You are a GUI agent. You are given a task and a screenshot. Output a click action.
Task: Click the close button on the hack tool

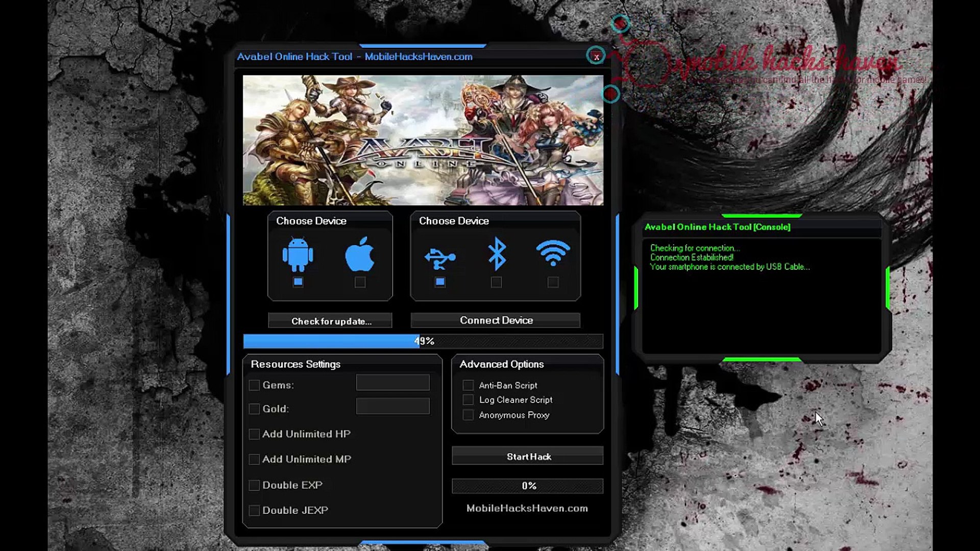coord(596,57)
